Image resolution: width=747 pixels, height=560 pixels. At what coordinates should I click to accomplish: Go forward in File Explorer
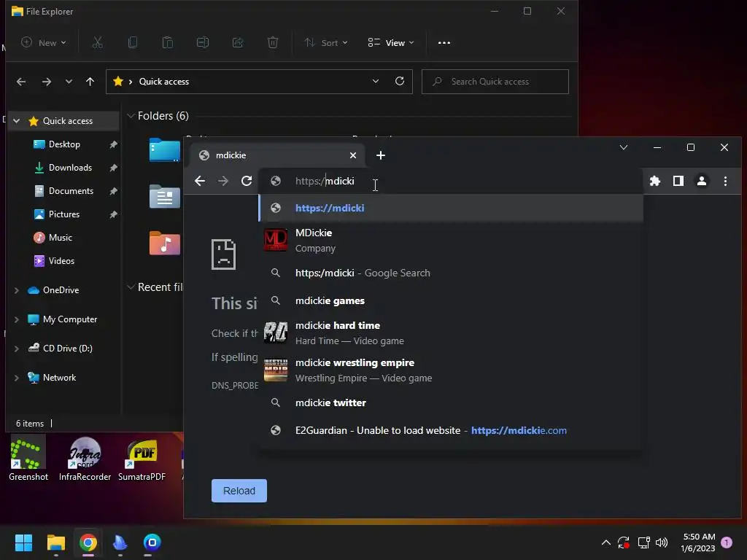tap(46, 82)
